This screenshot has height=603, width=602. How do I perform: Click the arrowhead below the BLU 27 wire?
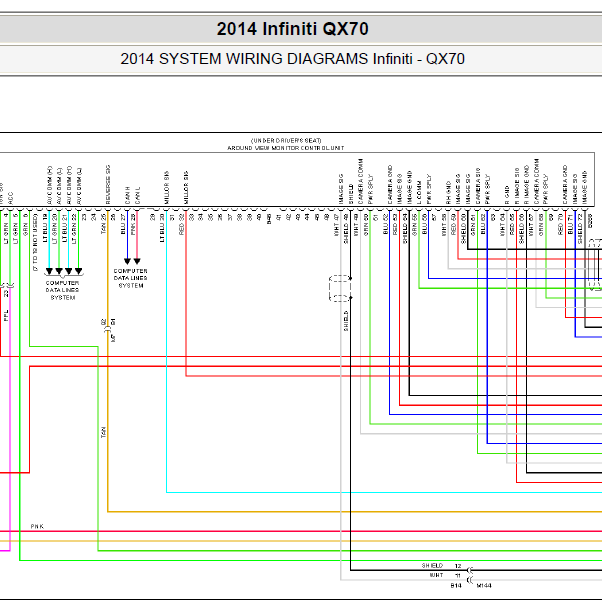pos(127,261)
